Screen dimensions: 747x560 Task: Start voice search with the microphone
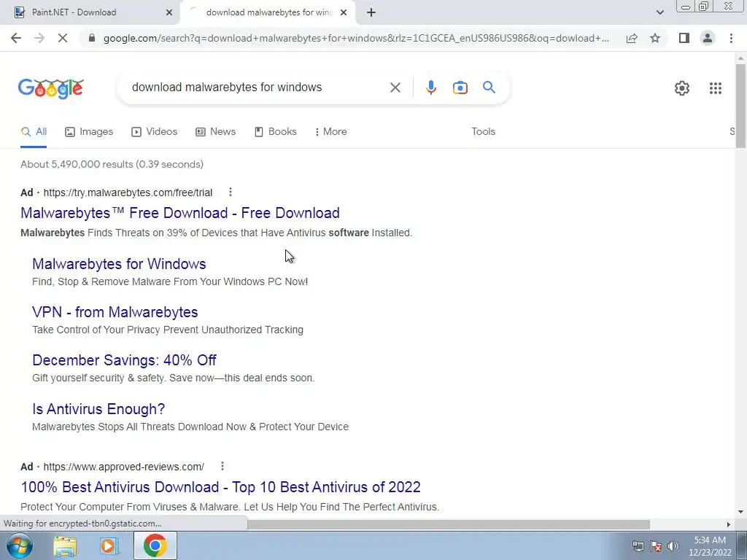click(x=430, y=87)
